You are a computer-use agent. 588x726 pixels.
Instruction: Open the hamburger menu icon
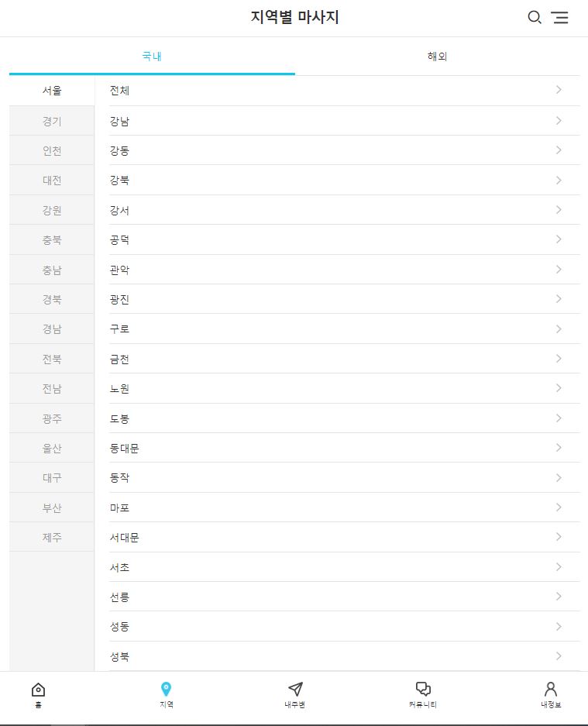pos(559,18)
